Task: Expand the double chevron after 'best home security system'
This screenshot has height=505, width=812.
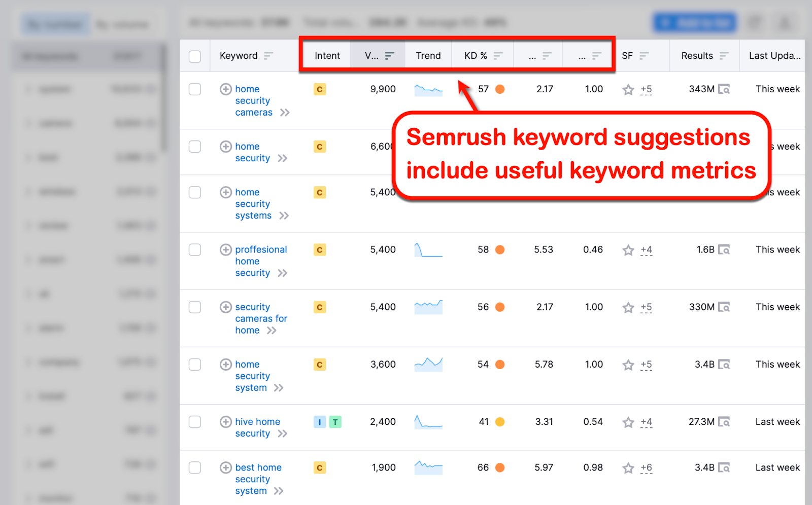Action: 279,491
